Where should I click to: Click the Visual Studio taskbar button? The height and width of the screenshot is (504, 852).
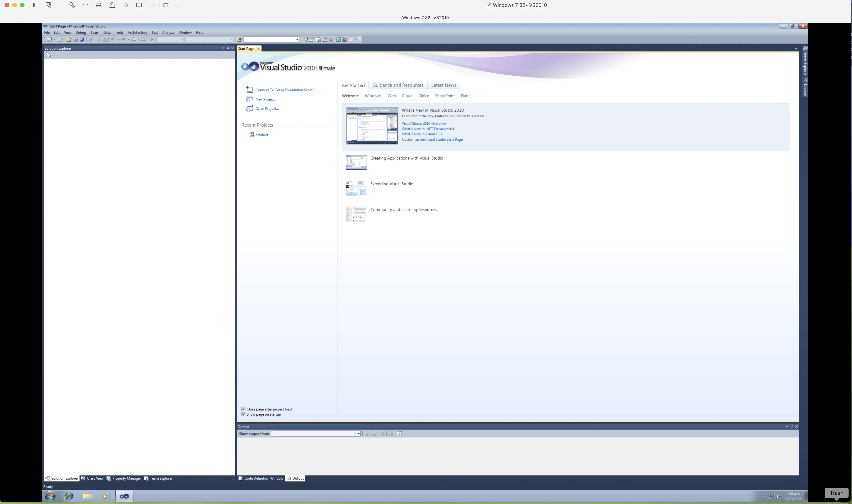pyautogui.click(x=124, y=497)
